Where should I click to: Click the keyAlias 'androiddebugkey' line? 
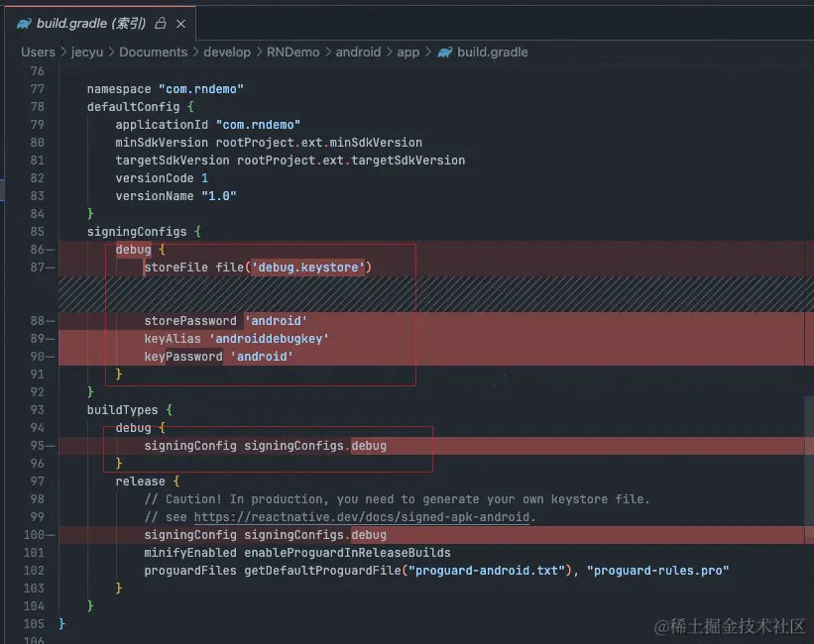pyautogui.click(x=236, y=338)
